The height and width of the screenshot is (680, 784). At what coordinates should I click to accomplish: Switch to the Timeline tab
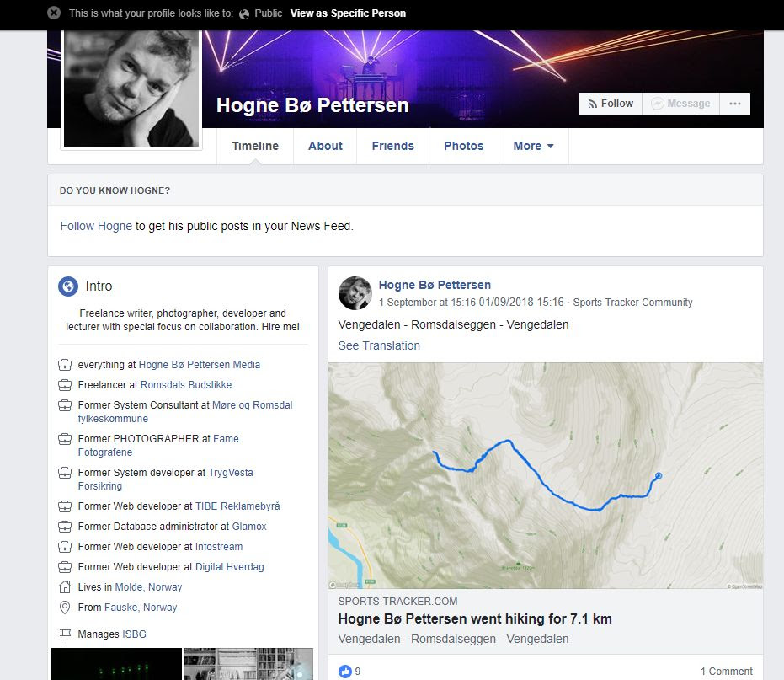point(255,146)
